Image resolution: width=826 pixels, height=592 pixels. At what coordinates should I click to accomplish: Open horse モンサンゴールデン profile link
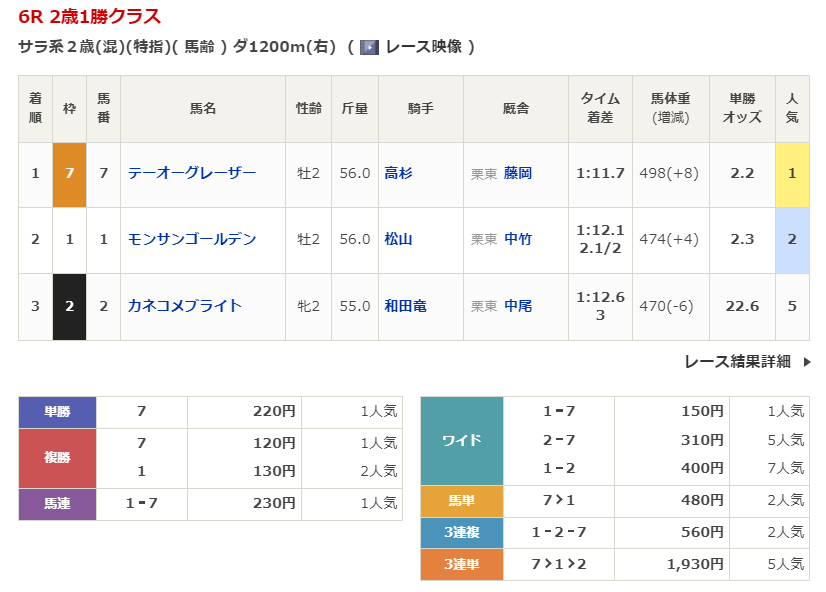pos(192,239)
